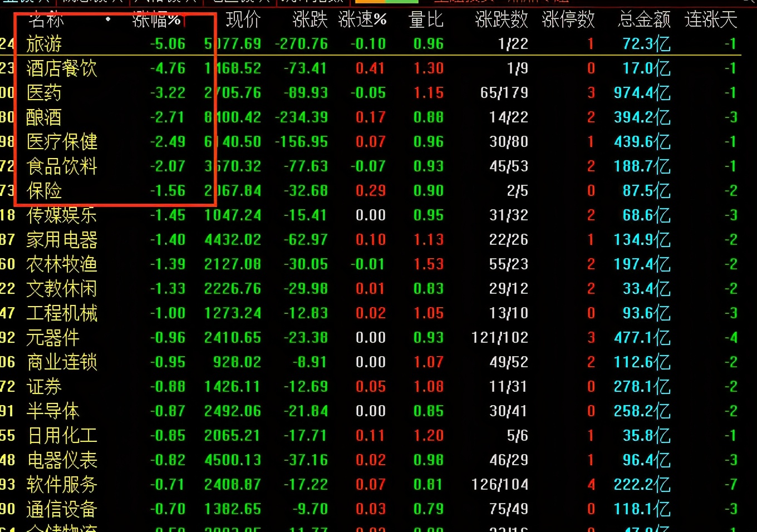The width and height of the screenshot is (757, 532).
Task: Select the 商业连锁 sector name
Action: click(62, 362)
